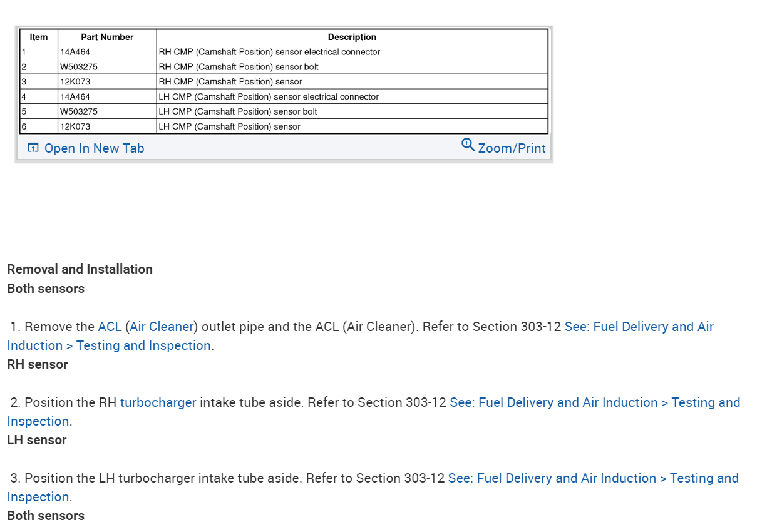Open the ACL link in step 1

(x=110, y=327)
